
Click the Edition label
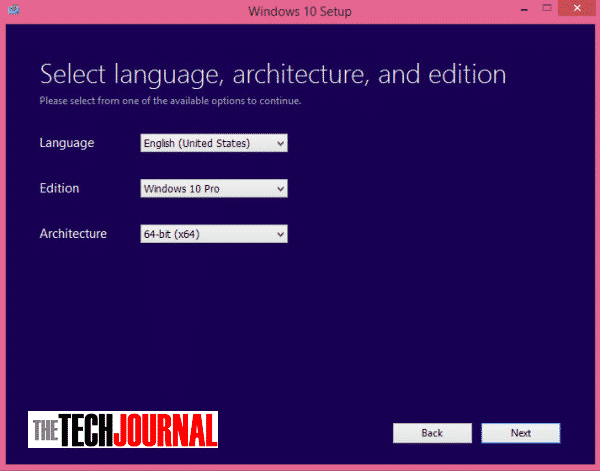[x=59, y=188]
